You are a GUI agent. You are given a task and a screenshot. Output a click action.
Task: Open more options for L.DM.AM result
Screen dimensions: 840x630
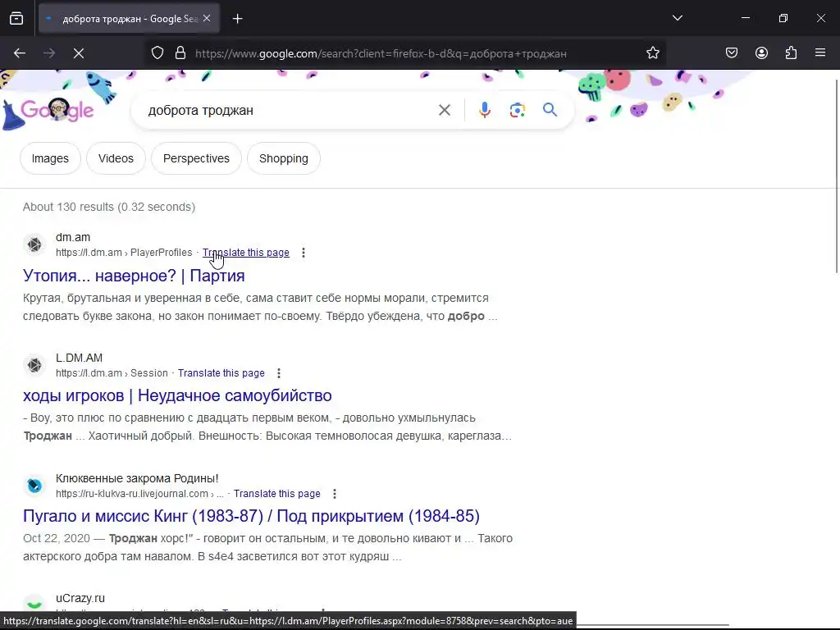279,373
